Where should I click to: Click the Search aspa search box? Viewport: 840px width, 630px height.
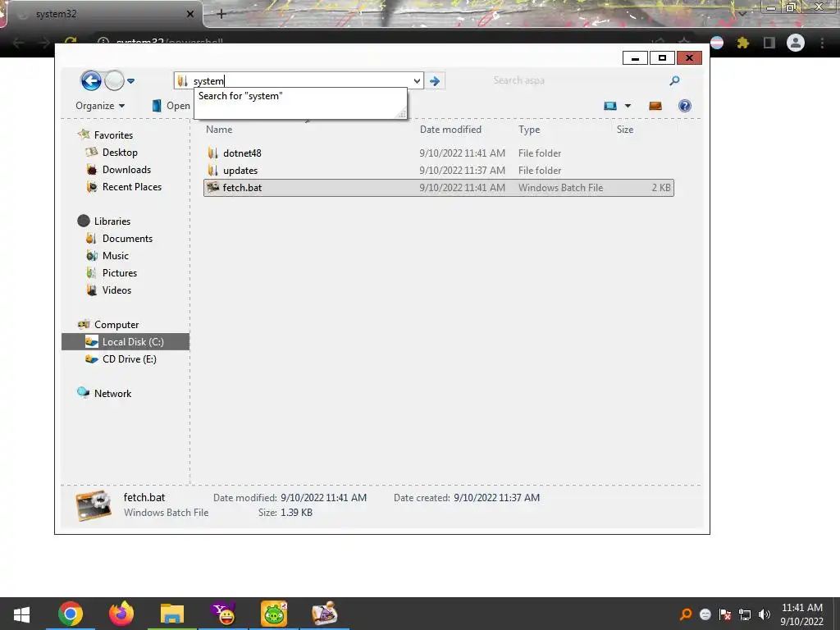(x=578, y=80)
